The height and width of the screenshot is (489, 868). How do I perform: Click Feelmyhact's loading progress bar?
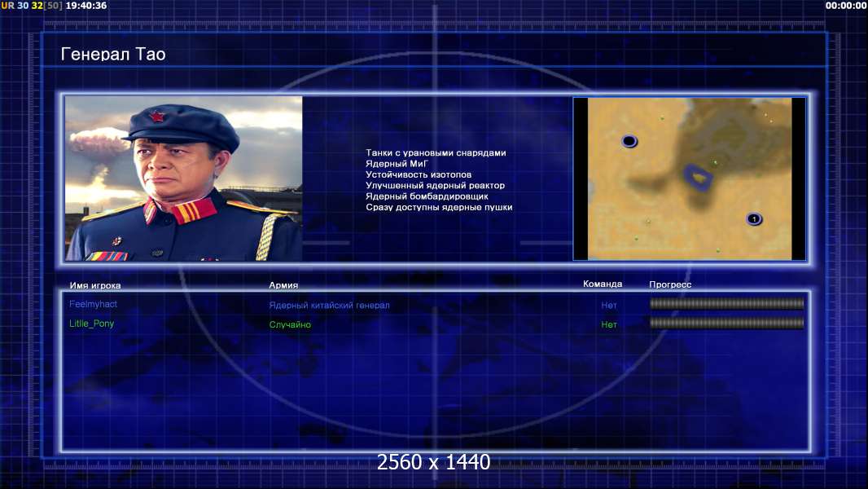point(727,303)
